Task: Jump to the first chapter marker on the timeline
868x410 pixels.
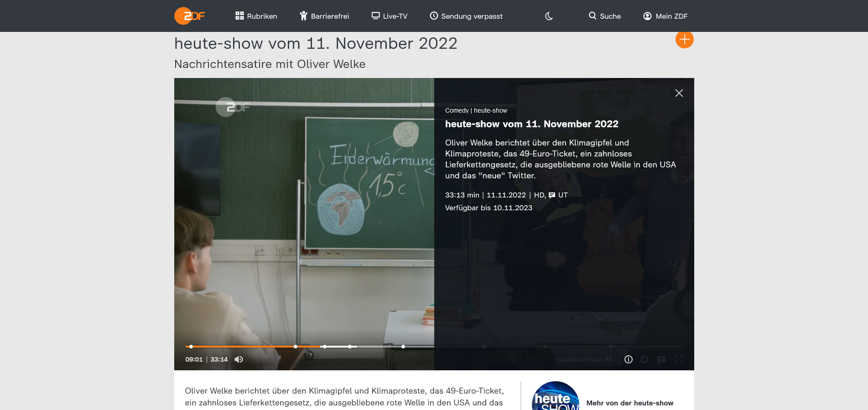Action: click(191, 347)
